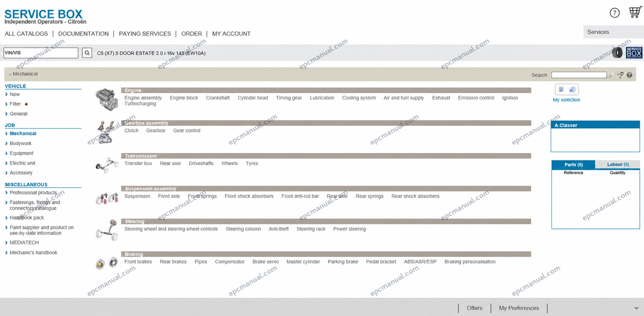Select Equipment in the Job list
644x316 pixels.
pos(22,153)
